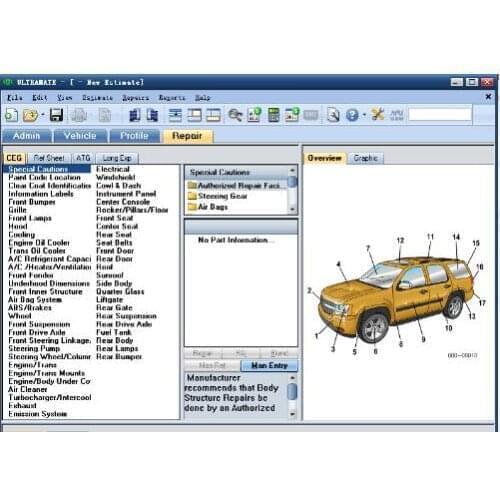Click the manufacturer note scroll-down arrow

click(292, 414)
